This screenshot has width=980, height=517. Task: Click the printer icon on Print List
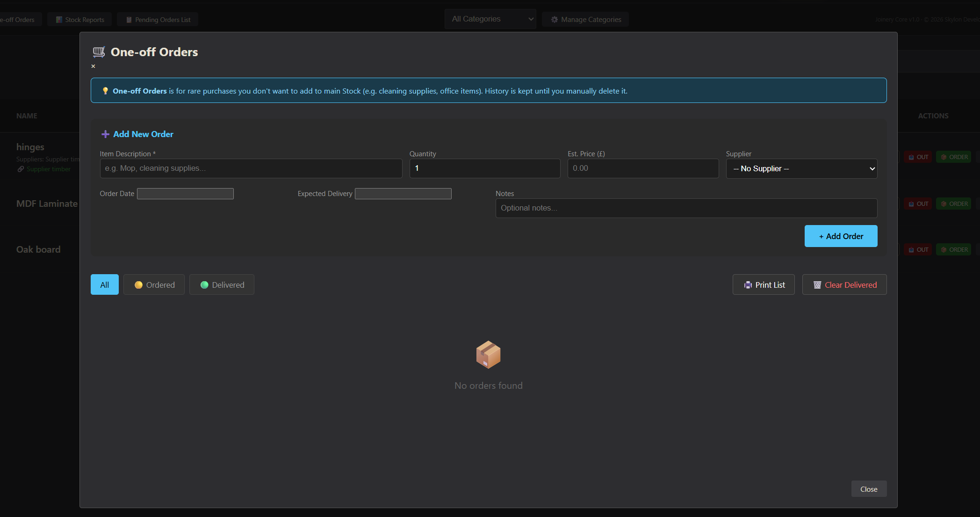coord(748,285)
